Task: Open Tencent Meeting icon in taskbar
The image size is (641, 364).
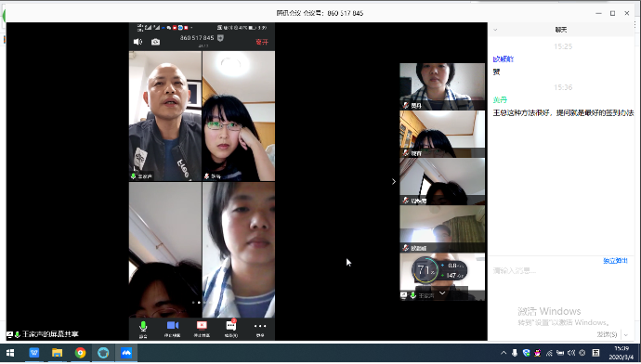Action: pos(126,353)
